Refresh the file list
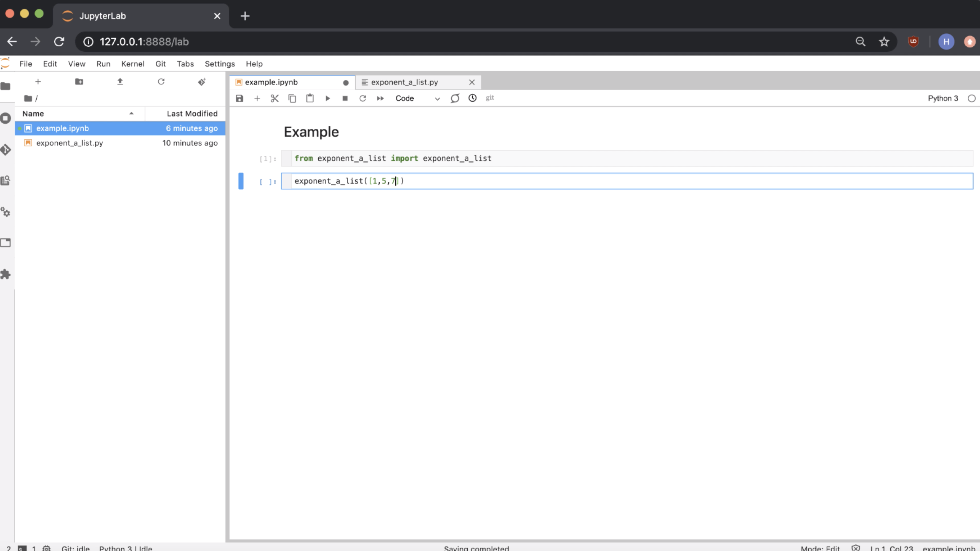The width and height of the screenshot is (980, 551). [x=161, y=82]
